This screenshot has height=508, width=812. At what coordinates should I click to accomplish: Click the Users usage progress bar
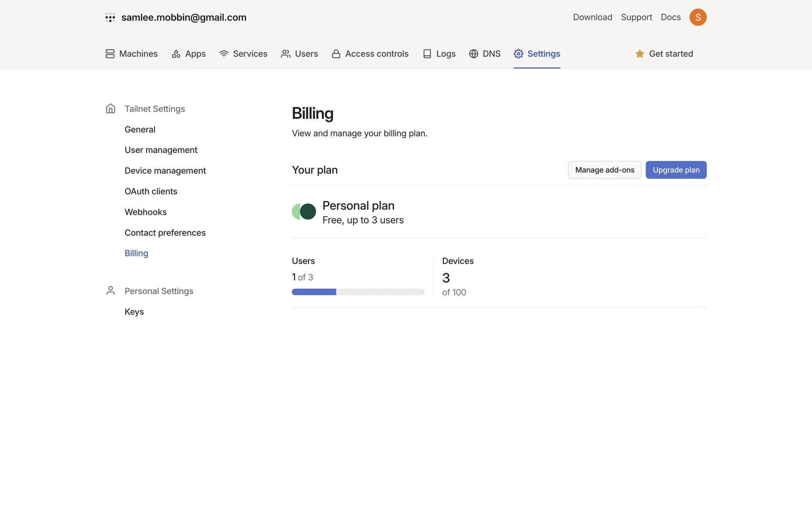click(358, 292)
